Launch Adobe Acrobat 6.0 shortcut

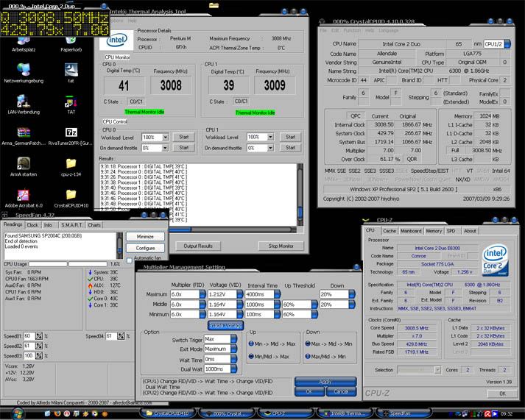24,198
